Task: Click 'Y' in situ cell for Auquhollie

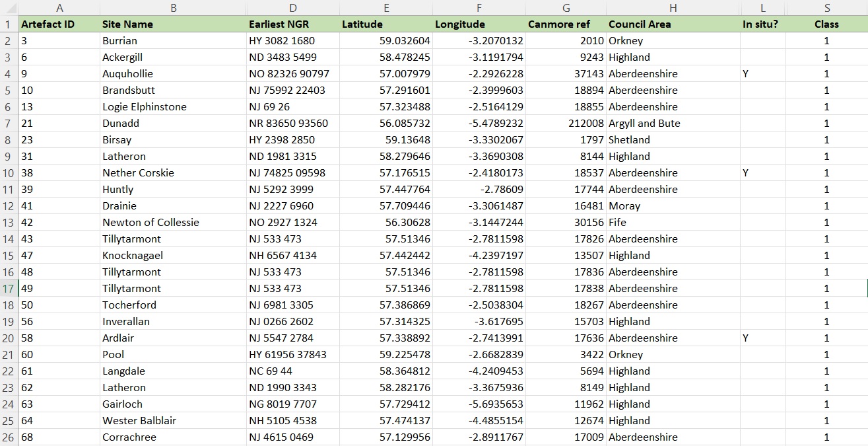Action: [x=763, y=74]
